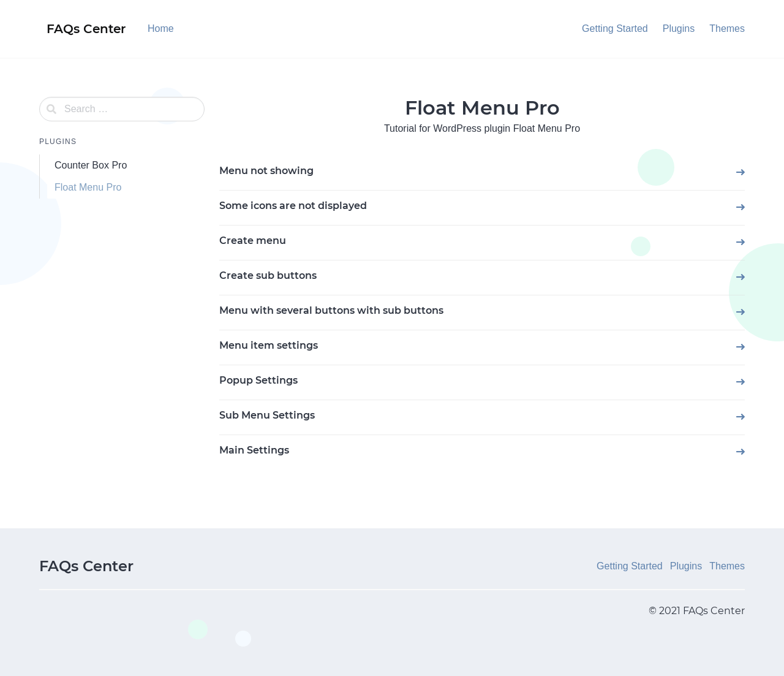Click arrow for Menu with several buttons row
This screenshot has height=676, width=784.
[x=741, y=312]
